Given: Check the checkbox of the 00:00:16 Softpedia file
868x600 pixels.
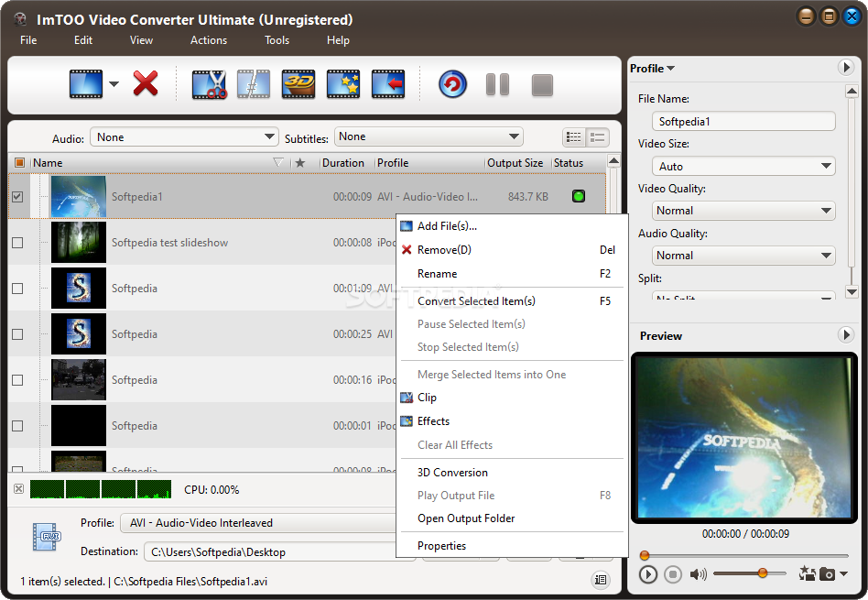Looking at the screenshot, I should point(17,380).
